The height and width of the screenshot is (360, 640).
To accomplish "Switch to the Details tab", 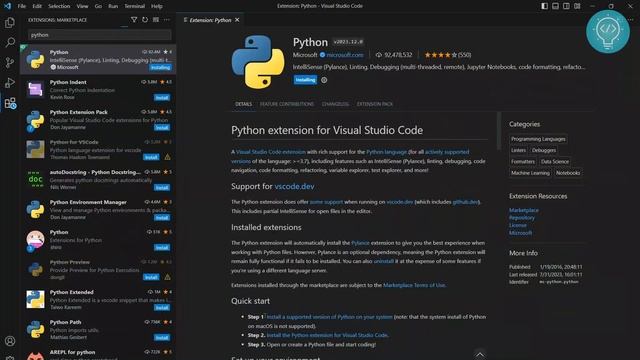I will pyautogui.click(x=243, y=104).
